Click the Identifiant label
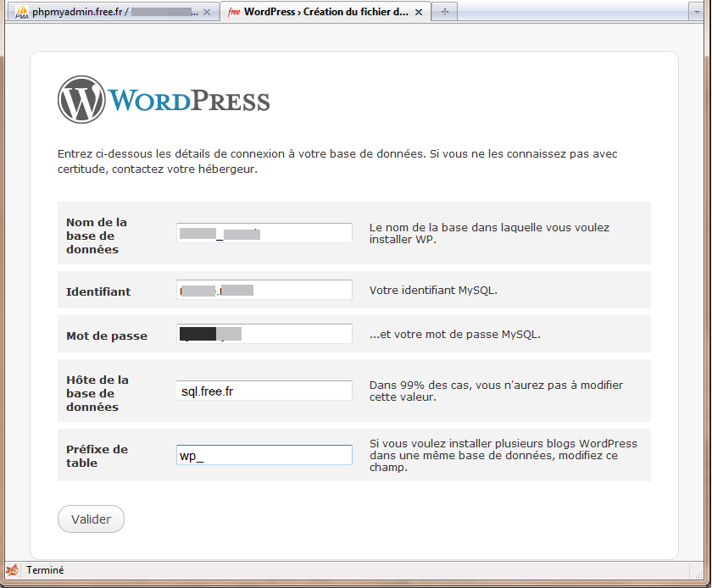The height and width of the screenshot is (588, 712). tap(98, 291)
